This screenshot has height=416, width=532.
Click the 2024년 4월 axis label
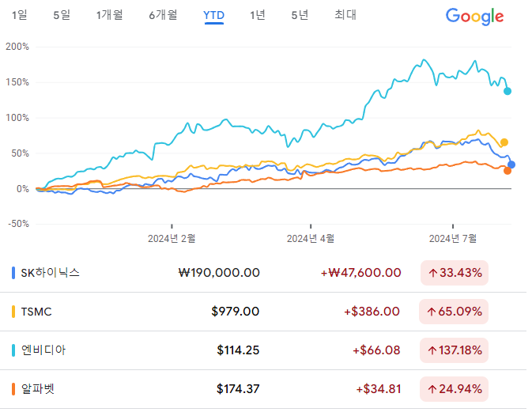click(x=311, y=239)
